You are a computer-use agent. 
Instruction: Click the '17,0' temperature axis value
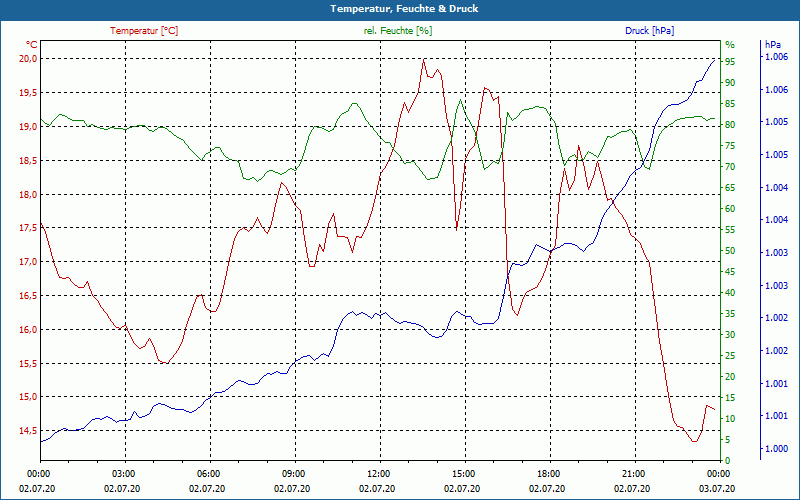coord(29,262)
